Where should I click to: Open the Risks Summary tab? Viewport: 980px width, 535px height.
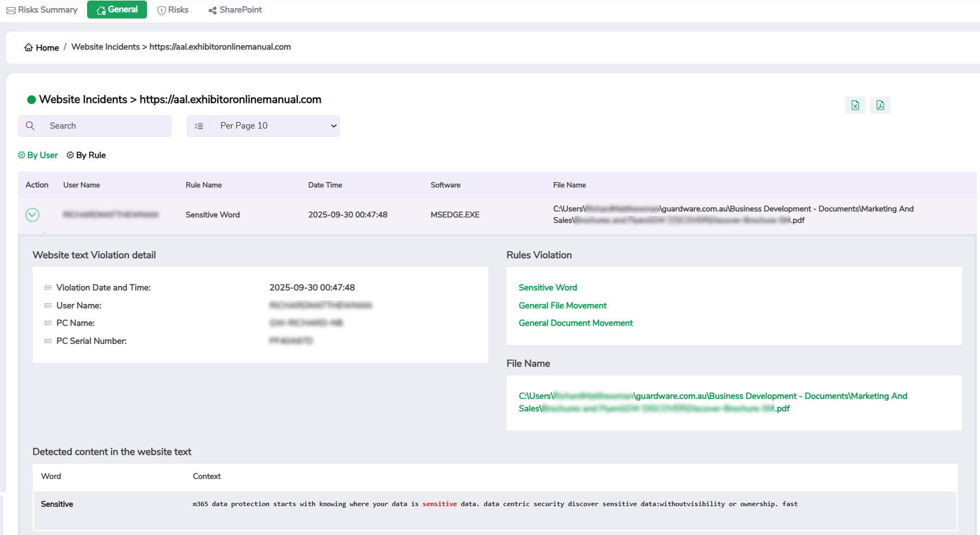(x=42, y=10)
